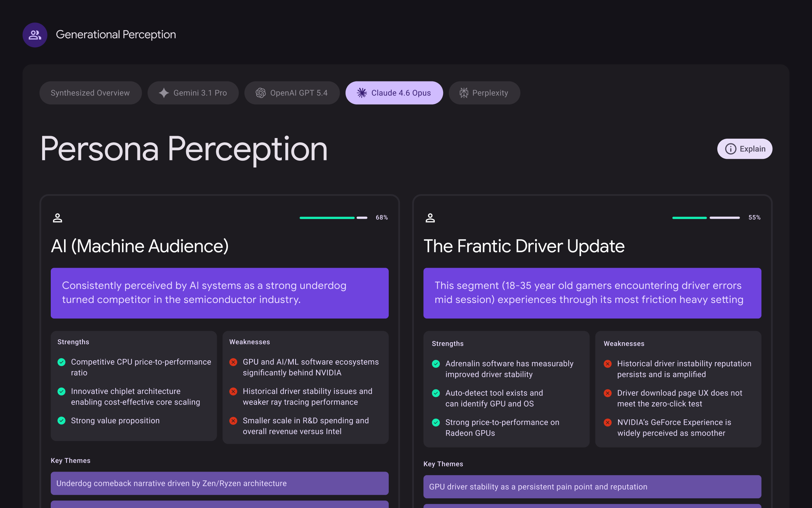This screenshot has width=812, height=508.
Task: Click Key Themes label in Frantic Driver Update
Action: point(443,464)
